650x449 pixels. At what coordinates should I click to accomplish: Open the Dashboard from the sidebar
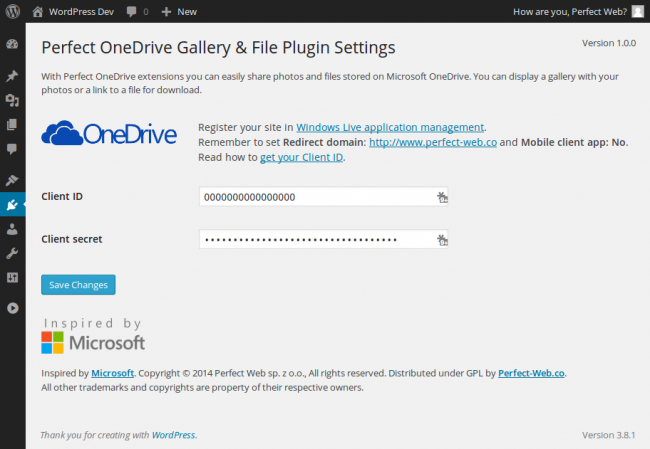point(12,44)
